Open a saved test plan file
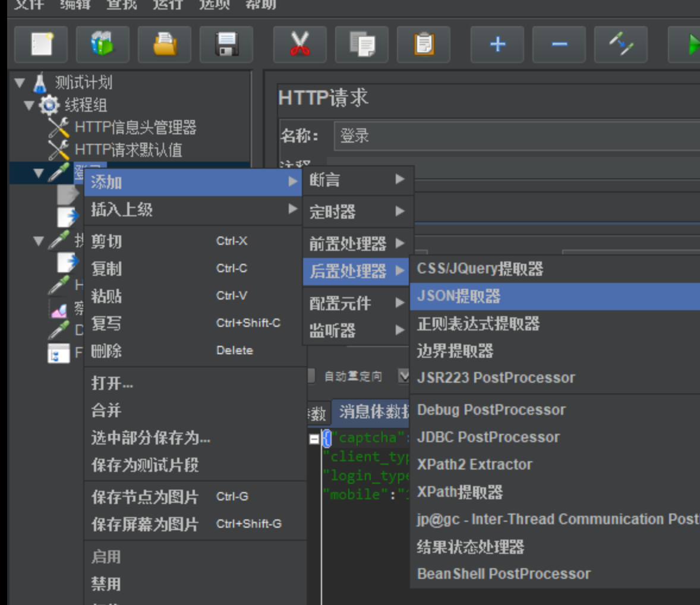The image size is (700, 605). click(x=165, y=45)
